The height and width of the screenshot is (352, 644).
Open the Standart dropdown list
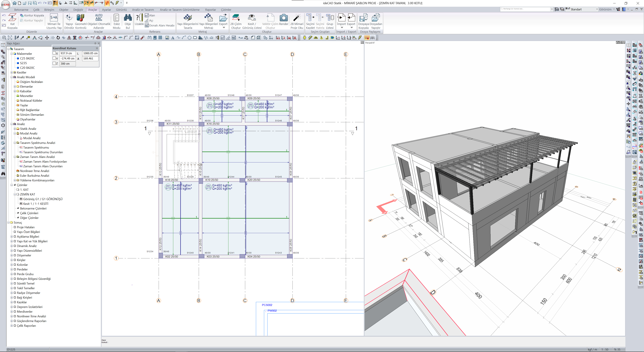click(597, 9)
